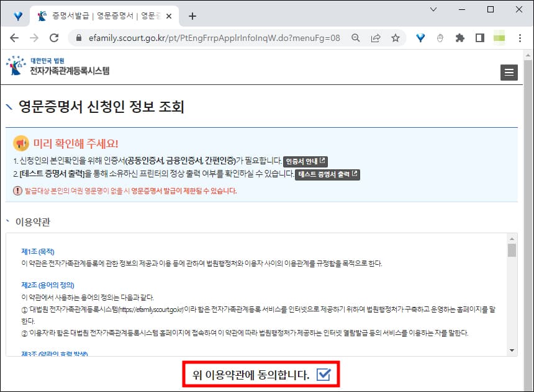Open the site hamburger menu
The height and width of the screenshot is (392, 534).
click(x=509, y=73)
